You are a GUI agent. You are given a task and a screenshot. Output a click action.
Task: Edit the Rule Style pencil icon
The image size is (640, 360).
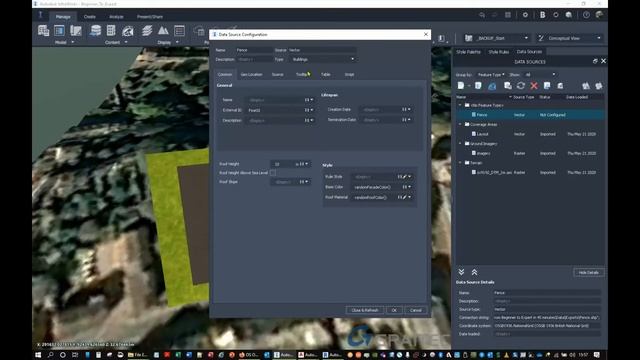404,177
